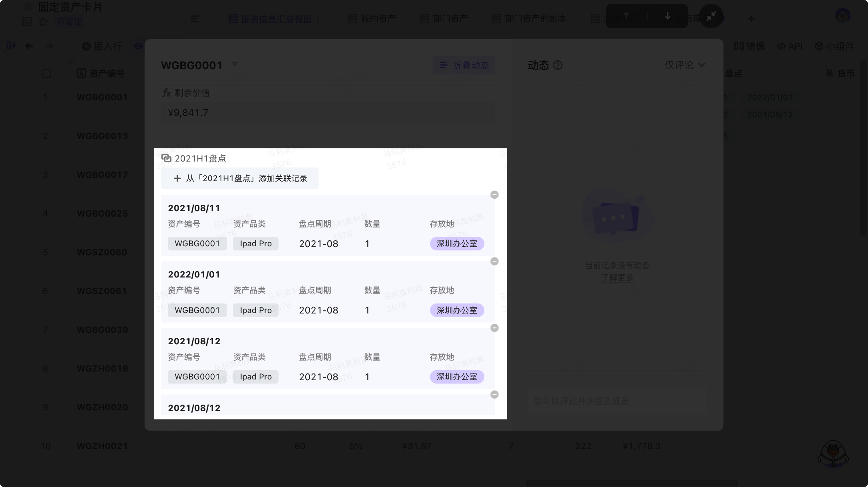Switch to 部门资产 view tab
868x487 pixels.
pyautogui.click(x=444, y=19)
